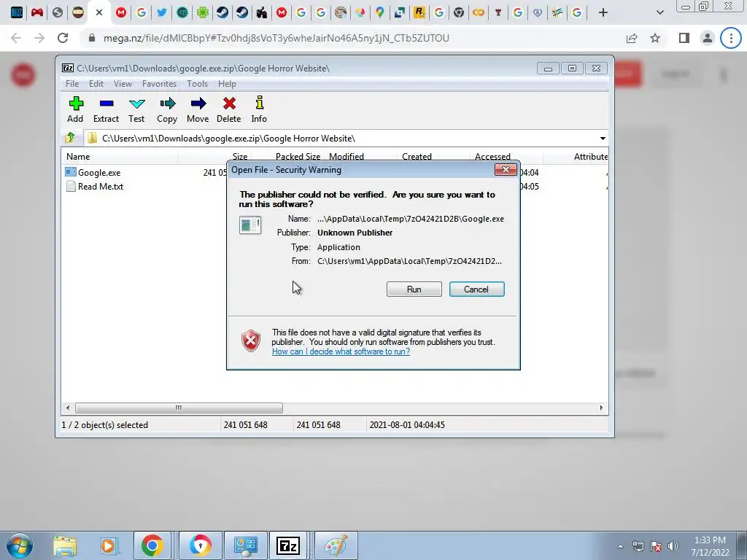Expand the 7-Zip address path dropdown
Image resolution: width=747 pixels, height=560 pixels.
[x=603, y=139]
